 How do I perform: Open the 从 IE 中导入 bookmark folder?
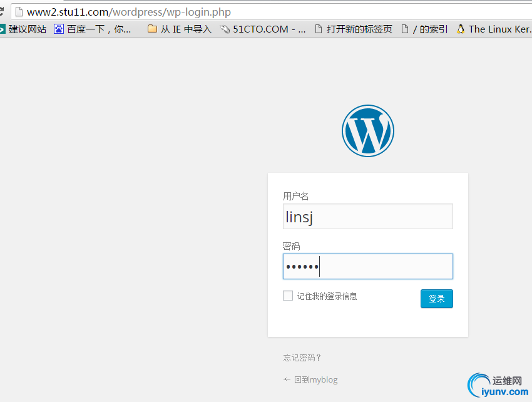click(180, 29)
